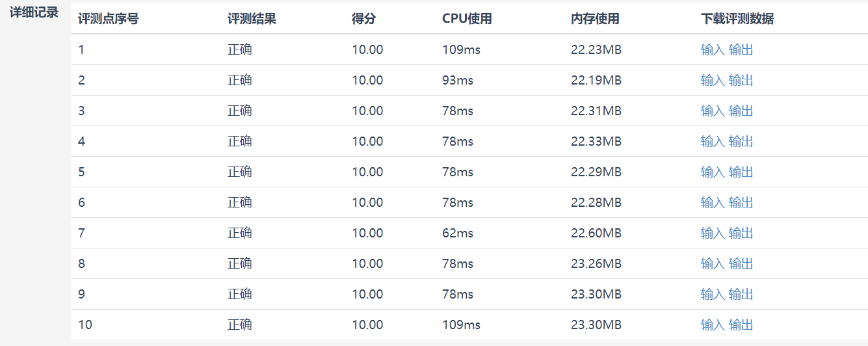Click 输出 link for test point 9
The height and width of the screenshot is (346, 868).
[741, 294]
